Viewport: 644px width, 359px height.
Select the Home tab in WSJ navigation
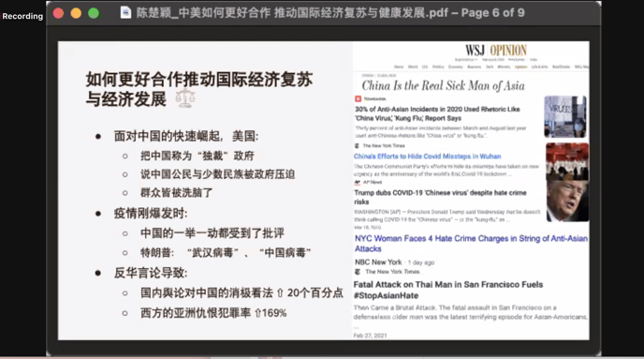[399, 67]
